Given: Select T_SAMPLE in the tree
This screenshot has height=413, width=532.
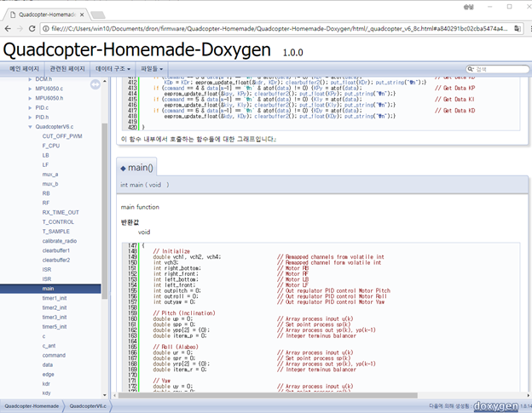Looking at the screenshot, I should point(56,232).
